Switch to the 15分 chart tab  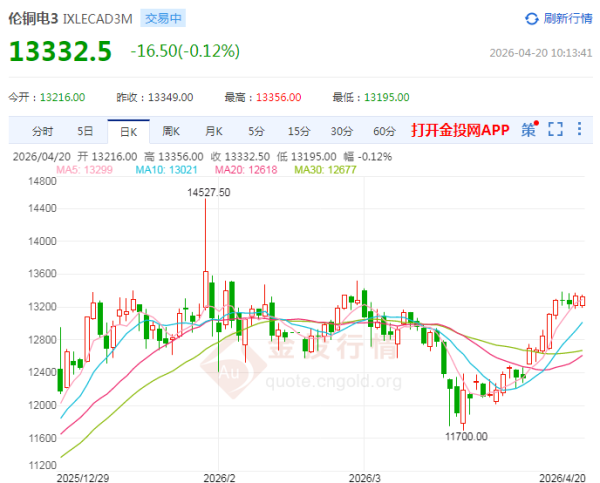click(299, 131)
